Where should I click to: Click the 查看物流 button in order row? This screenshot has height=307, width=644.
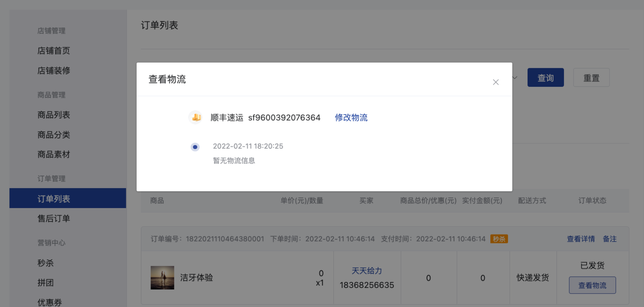[x=592, y=285]
